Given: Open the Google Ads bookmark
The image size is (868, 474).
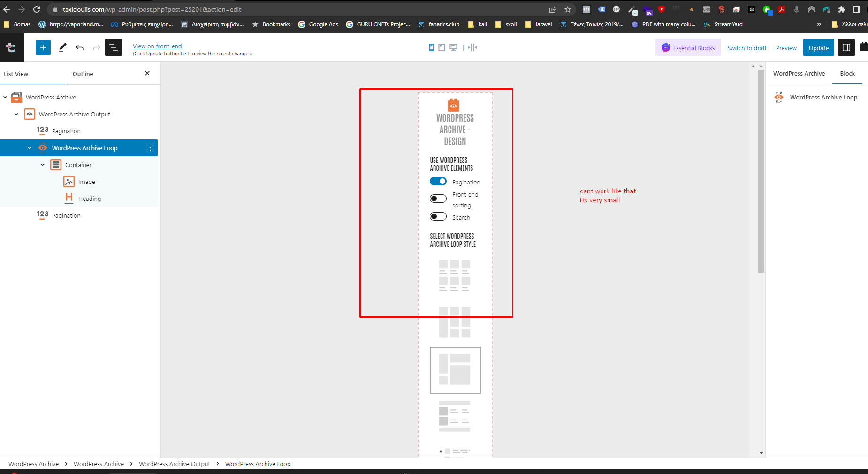Looking at the screenshot, I should pyautogui.click(x=318, y=24).
